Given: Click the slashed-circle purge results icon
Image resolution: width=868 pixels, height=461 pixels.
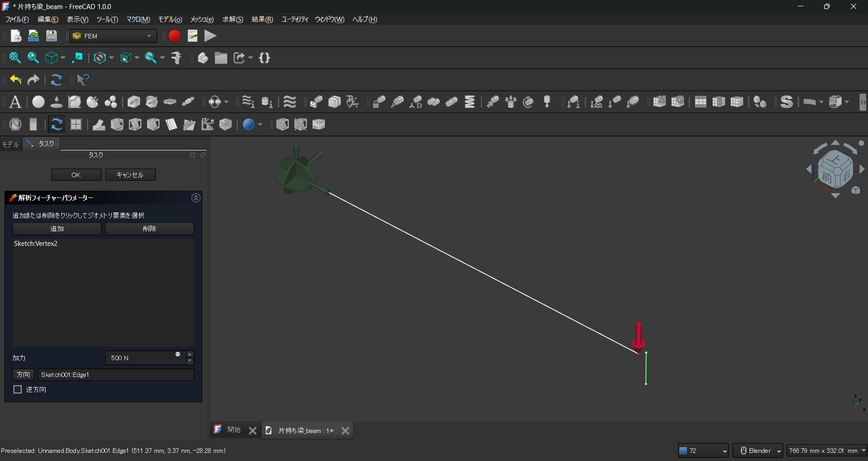Looking at the screenshot, I should click(x=15, y=124).
